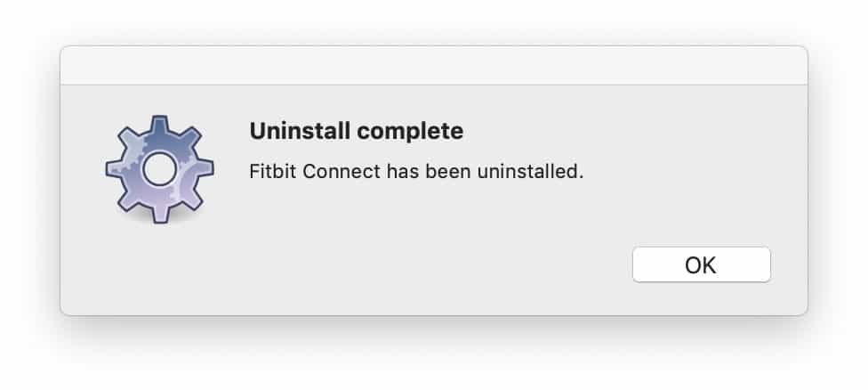The height and width of the screenshot is (390, 868).
Task: Click the words "has been" in the message
Action: click(x=428, y=172)
